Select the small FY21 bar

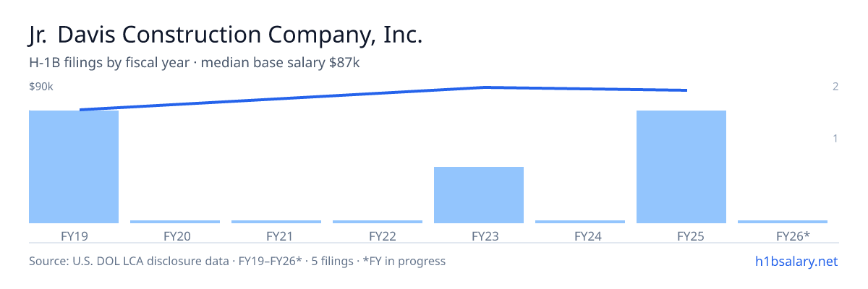276,222
